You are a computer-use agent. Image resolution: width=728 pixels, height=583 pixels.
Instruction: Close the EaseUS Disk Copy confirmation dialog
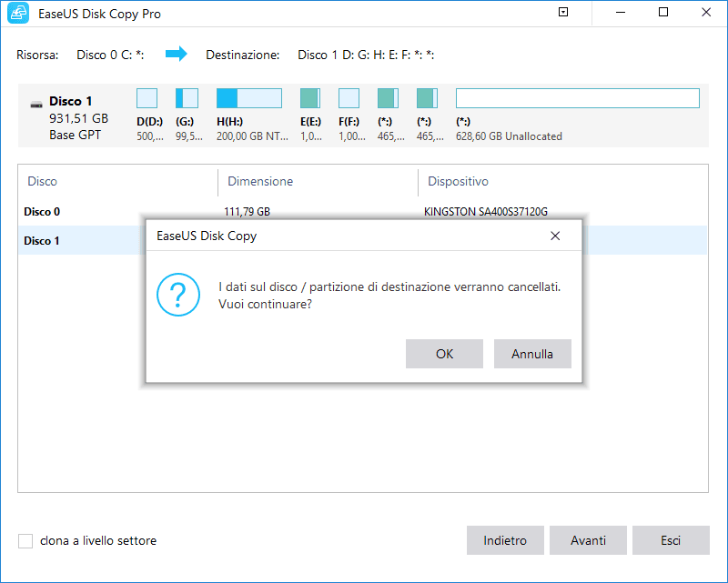coord(555,236)
